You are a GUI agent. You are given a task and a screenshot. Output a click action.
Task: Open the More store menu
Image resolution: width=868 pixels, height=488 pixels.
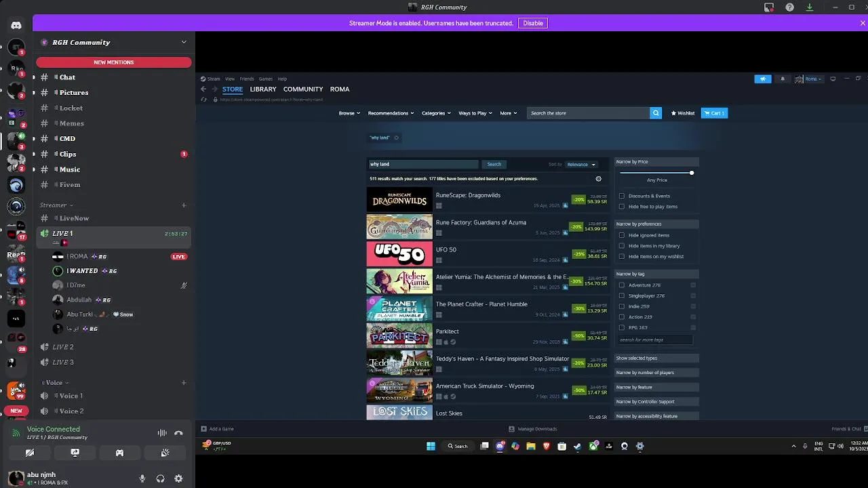click(x=508, y=113)
